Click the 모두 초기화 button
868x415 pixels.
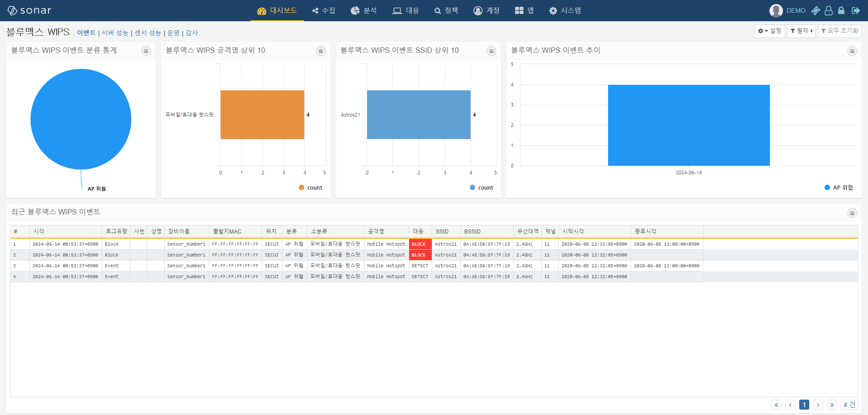coord(840,31)
